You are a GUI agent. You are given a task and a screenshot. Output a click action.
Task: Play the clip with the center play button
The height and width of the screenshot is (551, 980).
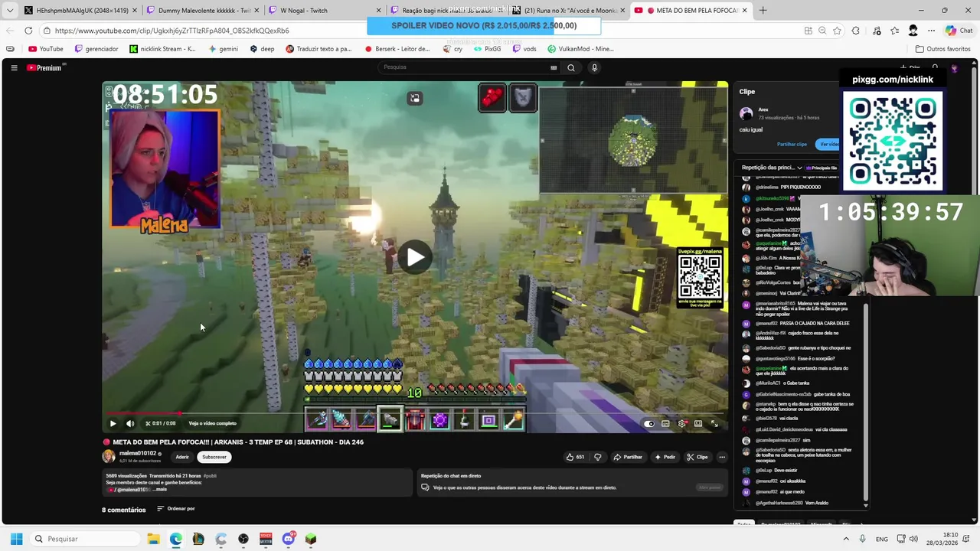[414, 257]
